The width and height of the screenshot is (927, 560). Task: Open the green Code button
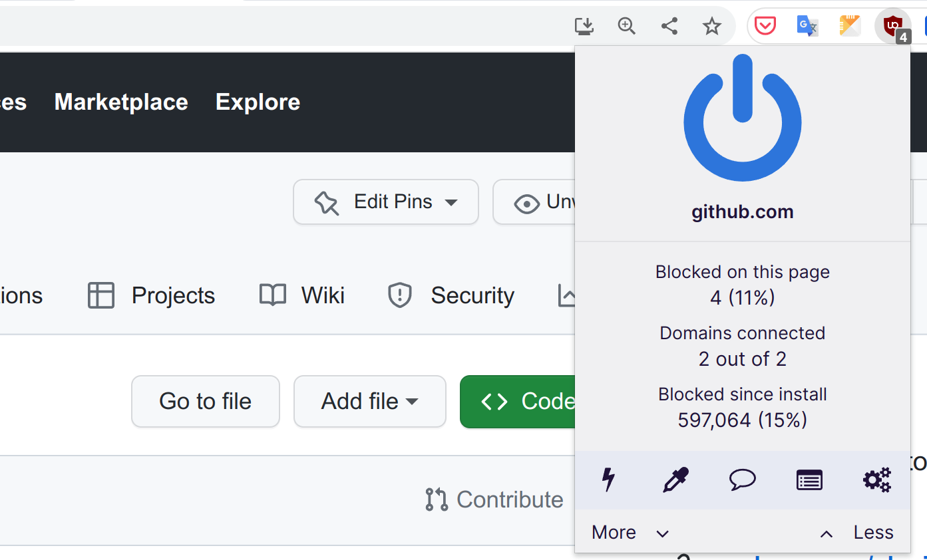pos(518,401)
